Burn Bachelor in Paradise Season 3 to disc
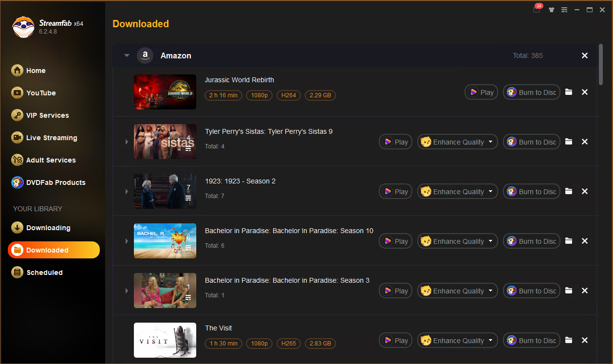The height and width of the screenshot is (364, 613). tap(532, 291)
